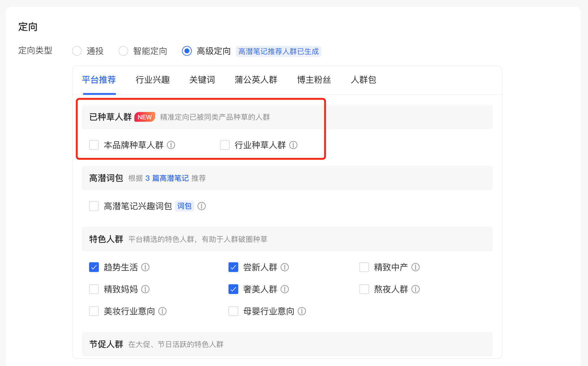588x366 pixels.
Task: Select the 高级定向 radio option
Action: 187,51
